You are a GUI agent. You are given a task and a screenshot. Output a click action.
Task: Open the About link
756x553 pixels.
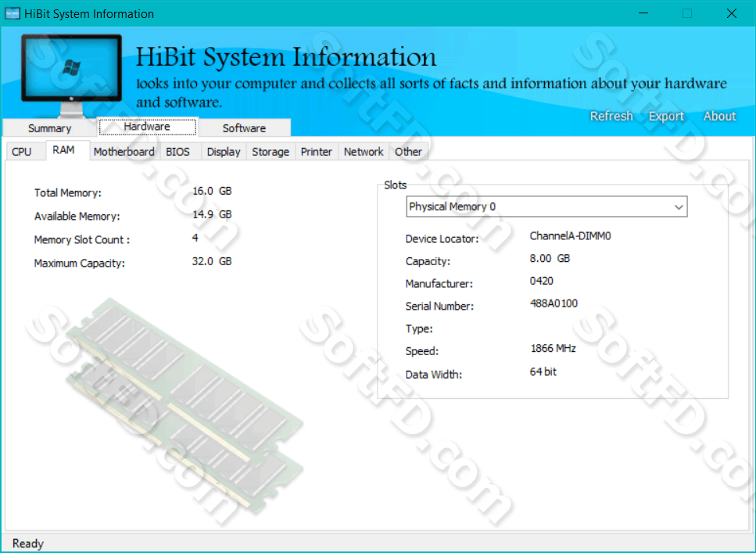point(719,116)
